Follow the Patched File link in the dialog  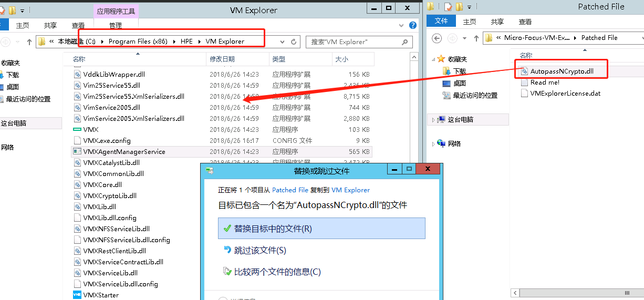click(x=290, y=190)
